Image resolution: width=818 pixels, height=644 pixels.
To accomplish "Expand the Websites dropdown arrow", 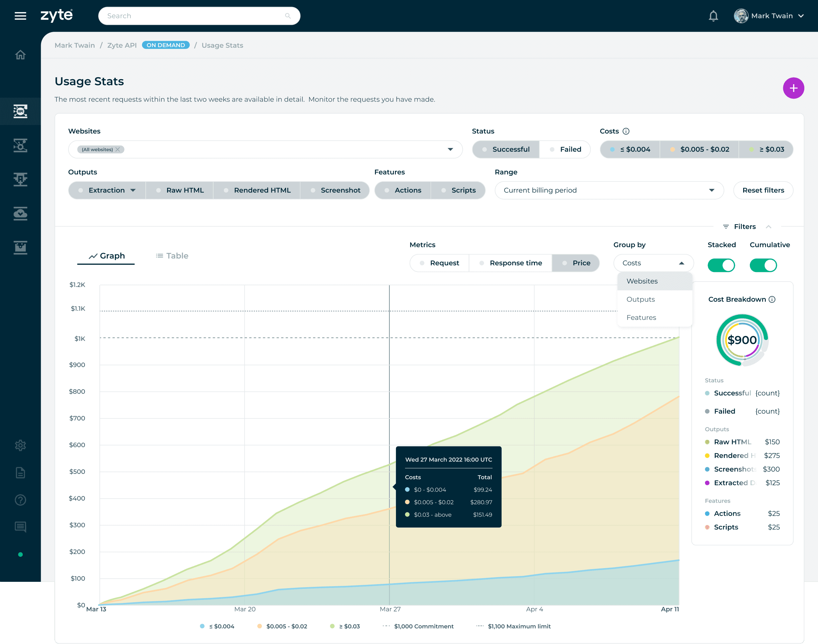I will tap(450, 149).
